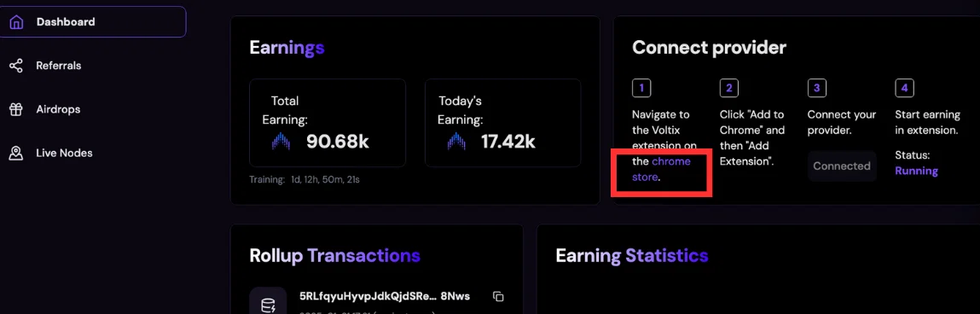
Task: Click the Today's Earning token icon
Action: [457, 142]
